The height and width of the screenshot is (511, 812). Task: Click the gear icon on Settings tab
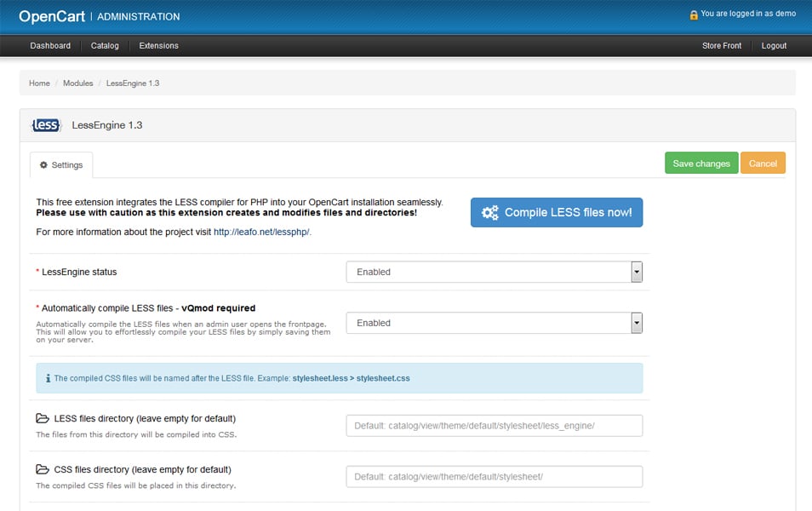[x=44, y=164]
